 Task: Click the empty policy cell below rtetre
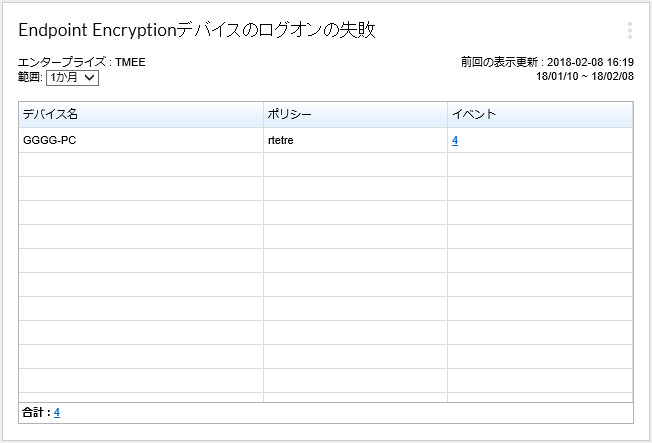(x=355, y=165)
